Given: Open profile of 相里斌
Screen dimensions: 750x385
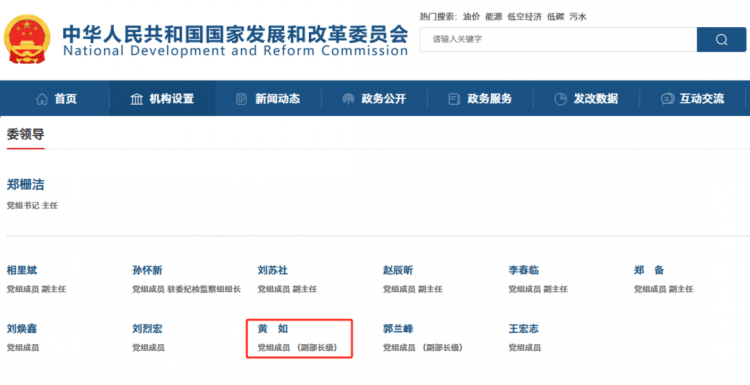Looking at the screenshot, I should [22, 271].
